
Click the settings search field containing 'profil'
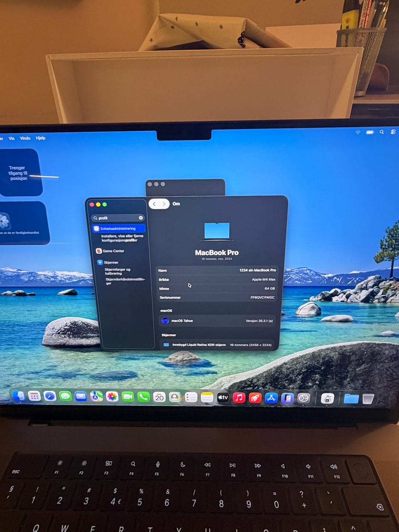click(118, 218)
